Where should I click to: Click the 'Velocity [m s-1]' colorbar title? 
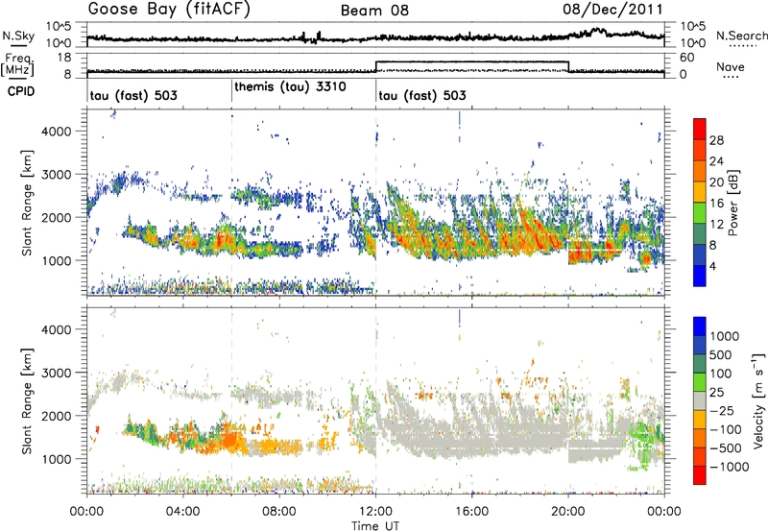(x=759, y=400)
